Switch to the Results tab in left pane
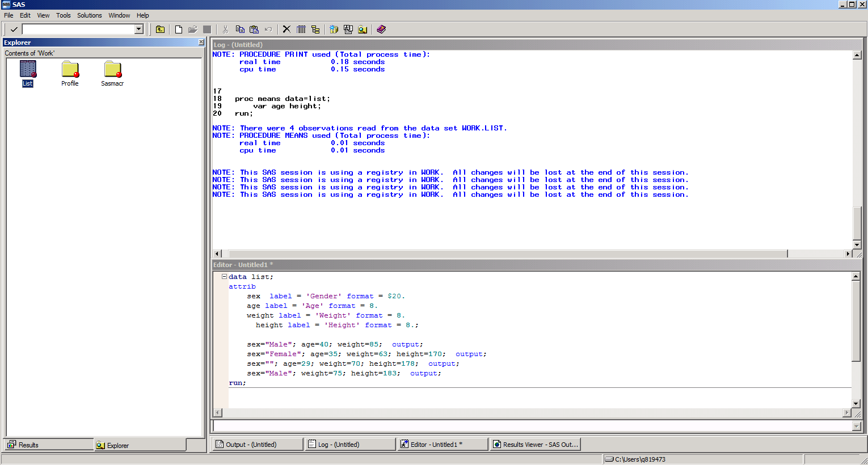The image size is (868, 465). [x=49, y=445]
